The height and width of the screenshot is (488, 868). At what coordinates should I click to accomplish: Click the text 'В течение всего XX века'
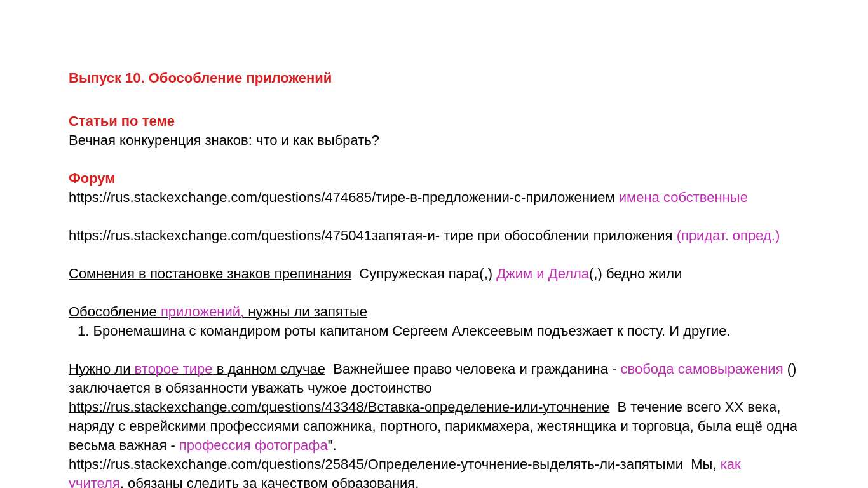[x=698, y=407]
